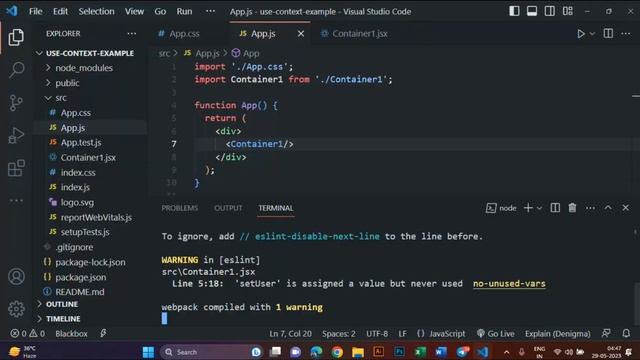
Task: Close the App.js editor tab
Action: click(x=301, y=33)
